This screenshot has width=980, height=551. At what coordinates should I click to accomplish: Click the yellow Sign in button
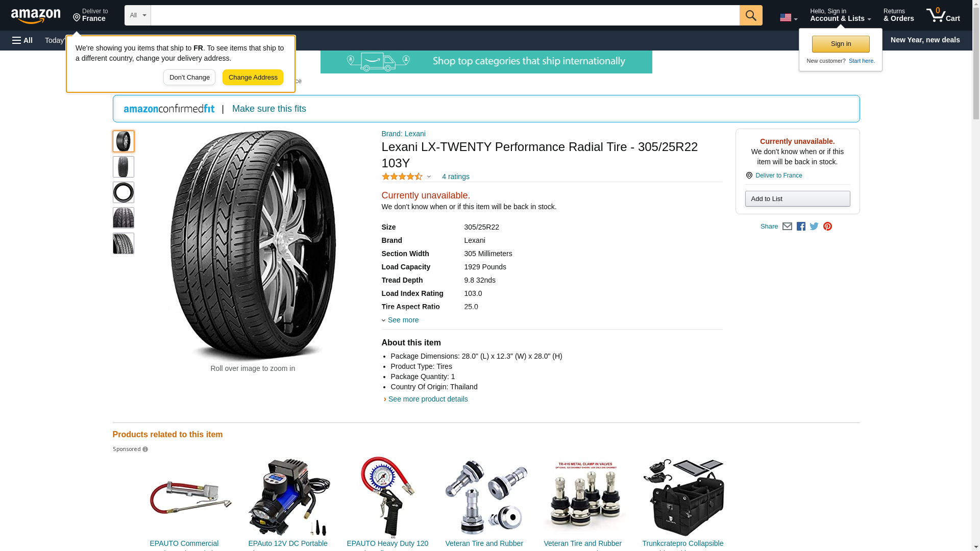coord(841,44)
